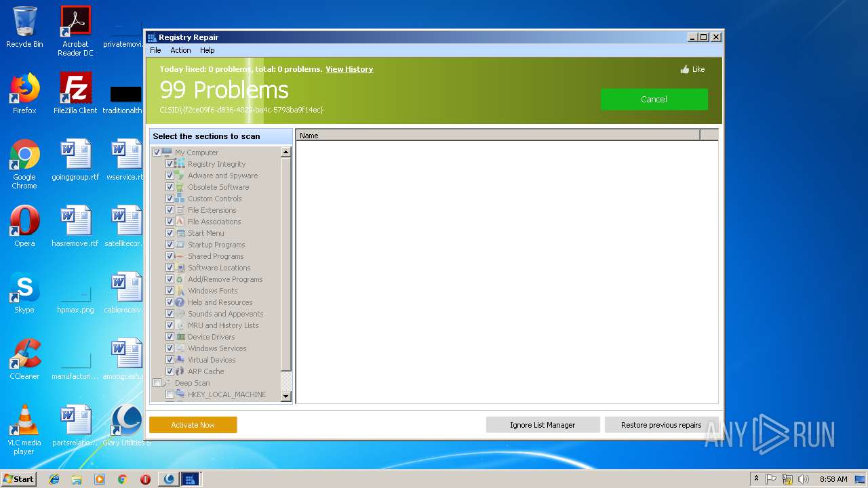Click the Software Locations section icon
The width and height of the screenshot is (868, 488).
point(180,268)
